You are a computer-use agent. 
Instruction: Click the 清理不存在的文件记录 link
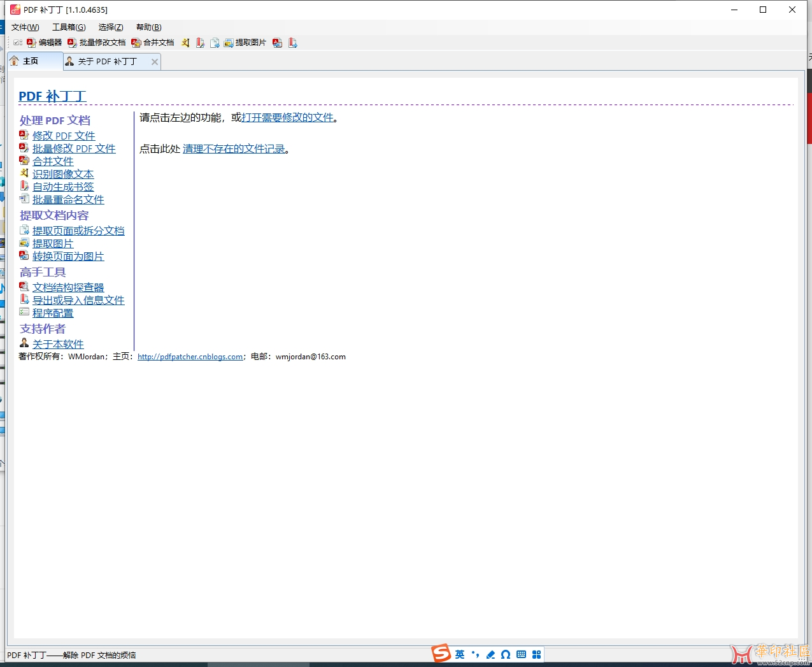coord(234,149)
